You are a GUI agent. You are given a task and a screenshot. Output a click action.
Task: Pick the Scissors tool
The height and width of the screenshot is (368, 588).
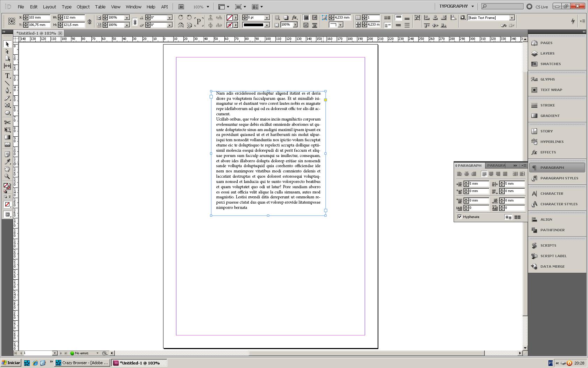coord(7,122)
